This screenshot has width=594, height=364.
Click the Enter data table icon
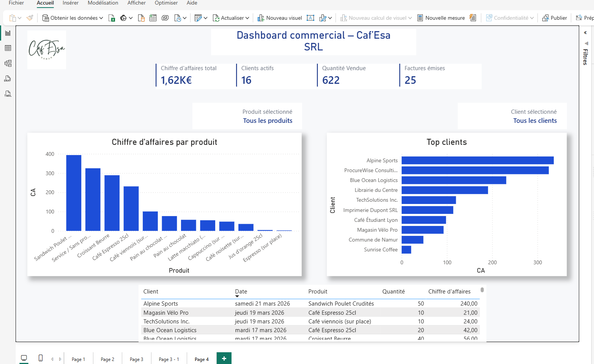(x=153, y=18)
